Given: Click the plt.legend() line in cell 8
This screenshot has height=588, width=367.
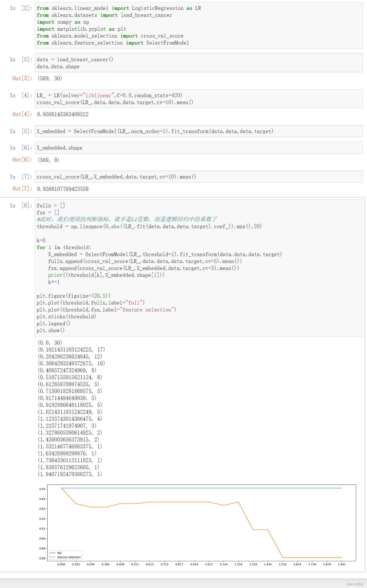Looking at the screenshot, I should 53,323.
